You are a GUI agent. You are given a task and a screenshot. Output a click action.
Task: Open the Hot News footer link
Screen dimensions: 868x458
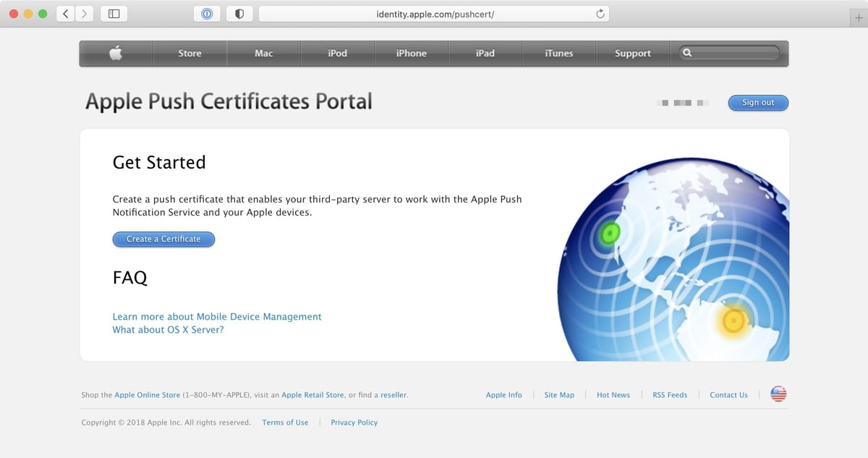[613, 395]
